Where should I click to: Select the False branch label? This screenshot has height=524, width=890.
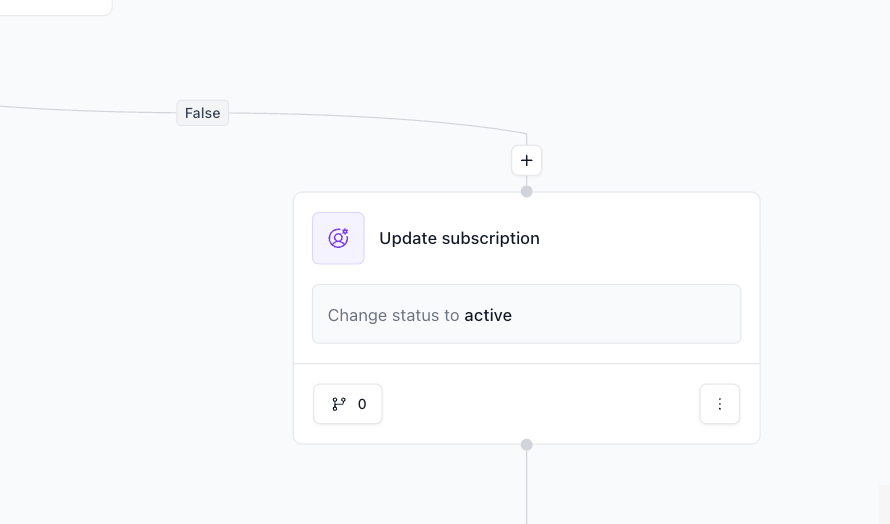203,113
